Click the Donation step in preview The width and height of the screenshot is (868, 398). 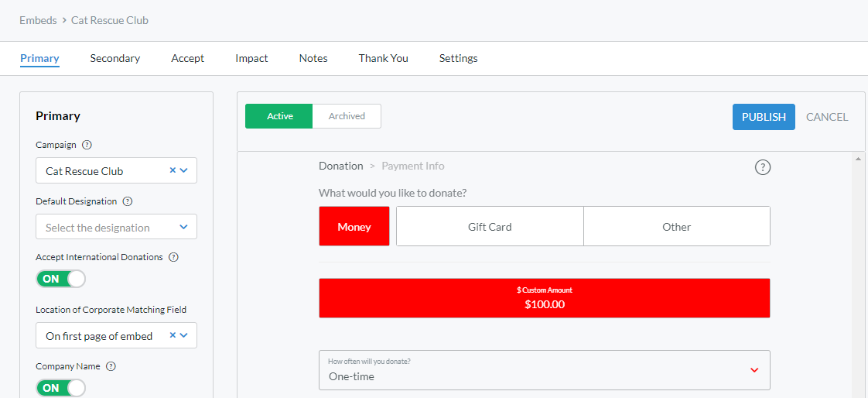[x=341, y=166]
